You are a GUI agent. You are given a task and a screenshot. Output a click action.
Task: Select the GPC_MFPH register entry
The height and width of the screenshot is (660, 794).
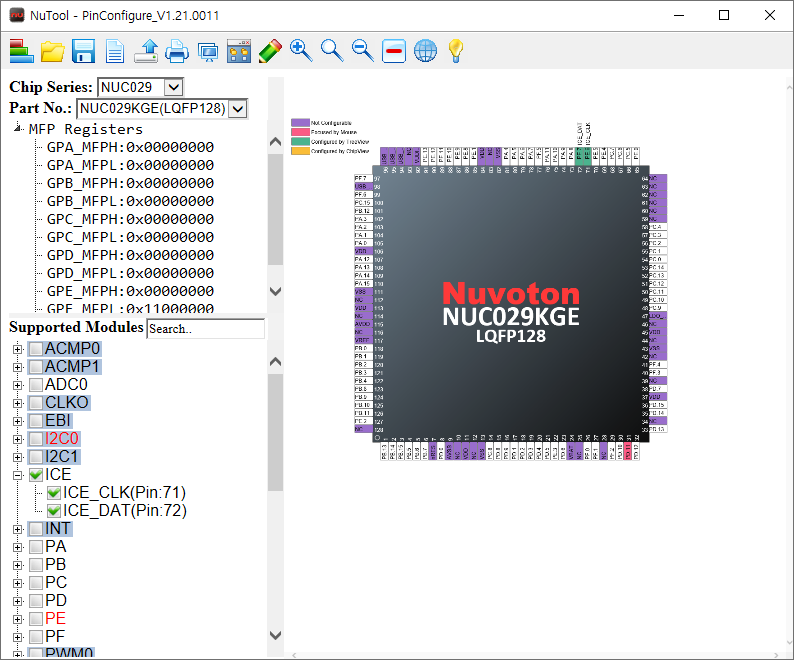point(130,219)
